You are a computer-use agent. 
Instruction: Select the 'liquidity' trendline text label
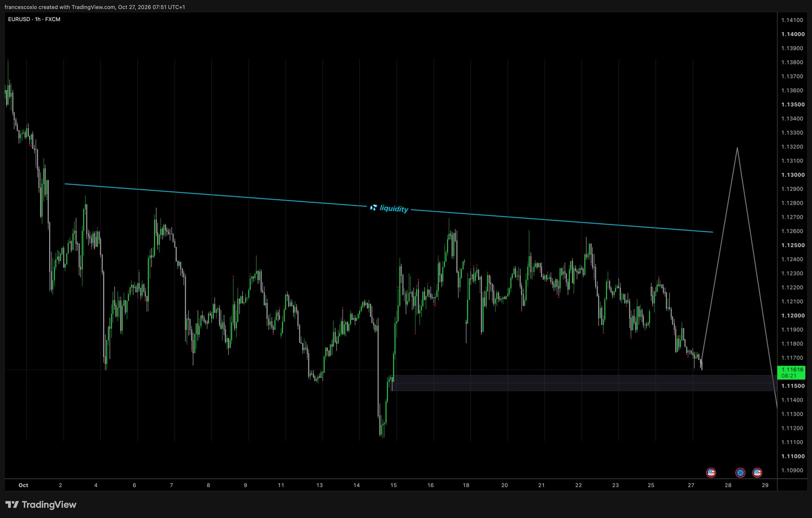[x=394, y=209]
